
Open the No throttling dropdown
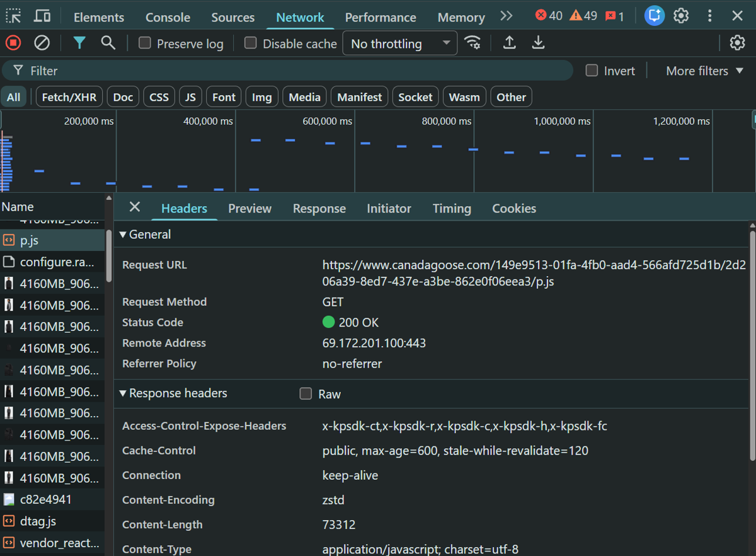(400, 43)
